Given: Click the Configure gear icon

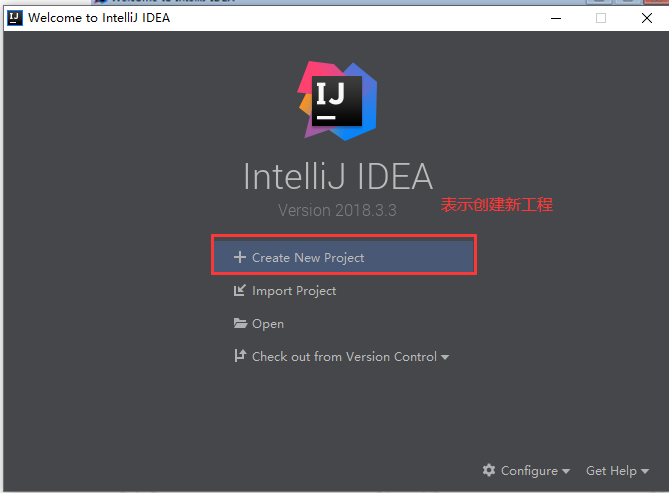Looking at the screenshot, I should tap(489, 470).
